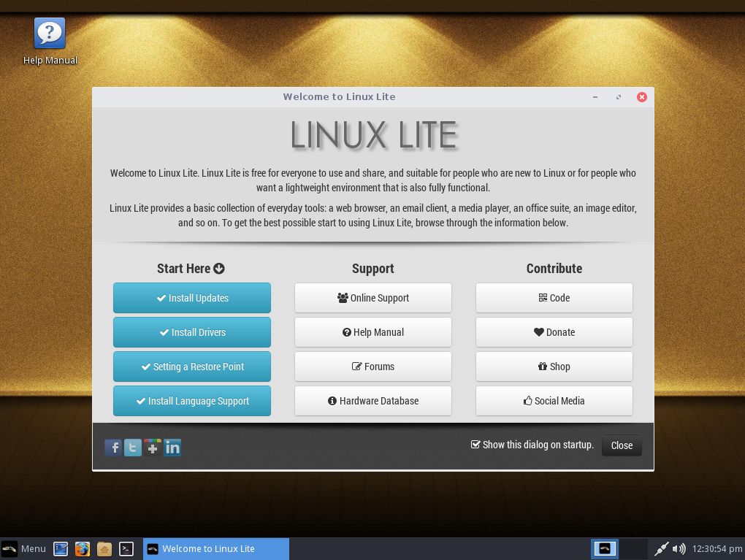The height and width of the screenshot is (560, 745).
Task: Open the Forums button
Action: (373, 367)
